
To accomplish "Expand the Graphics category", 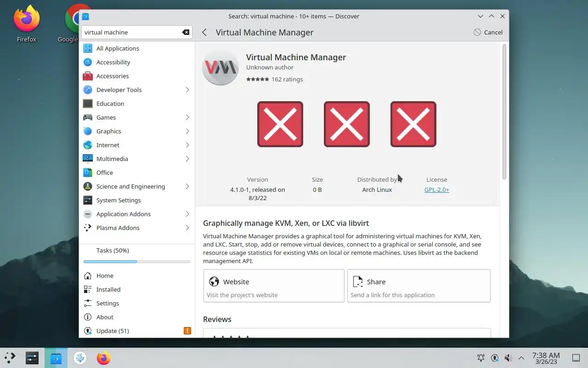I will tap(187, 131).
